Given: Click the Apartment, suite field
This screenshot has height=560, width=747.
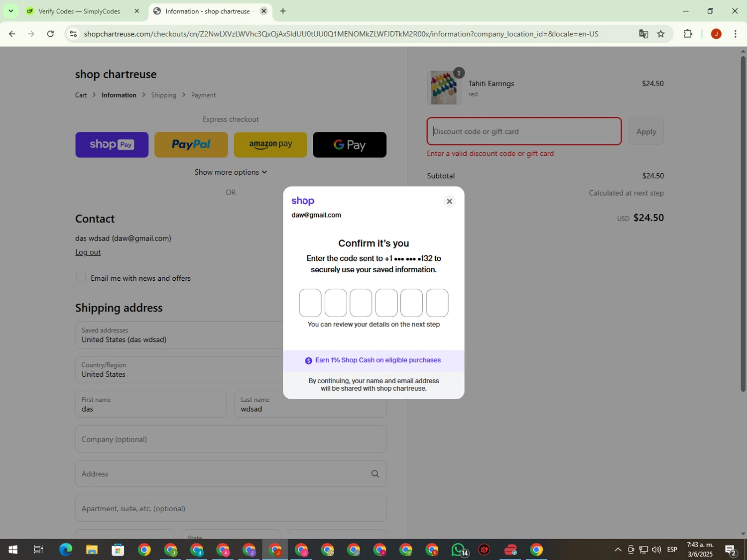Looking at the screenshot, I should point(231,508).
